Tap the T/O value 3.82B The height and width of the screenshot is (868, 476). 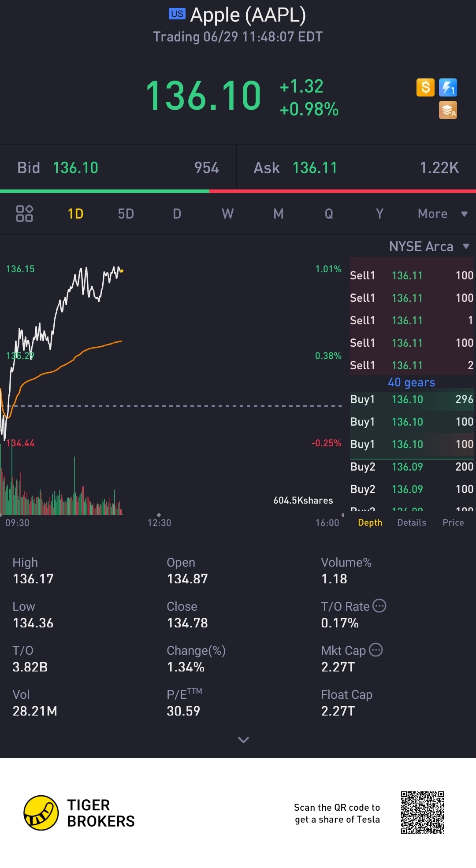click(30, 667)
